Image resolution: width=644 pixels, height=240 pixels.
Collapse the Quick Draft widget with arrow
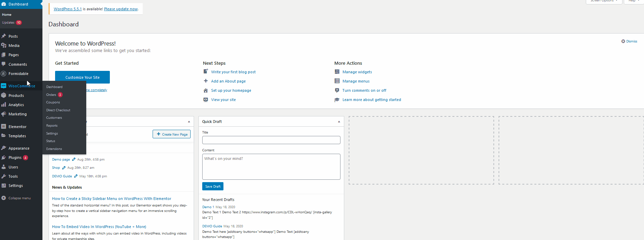tap(339, 122)
